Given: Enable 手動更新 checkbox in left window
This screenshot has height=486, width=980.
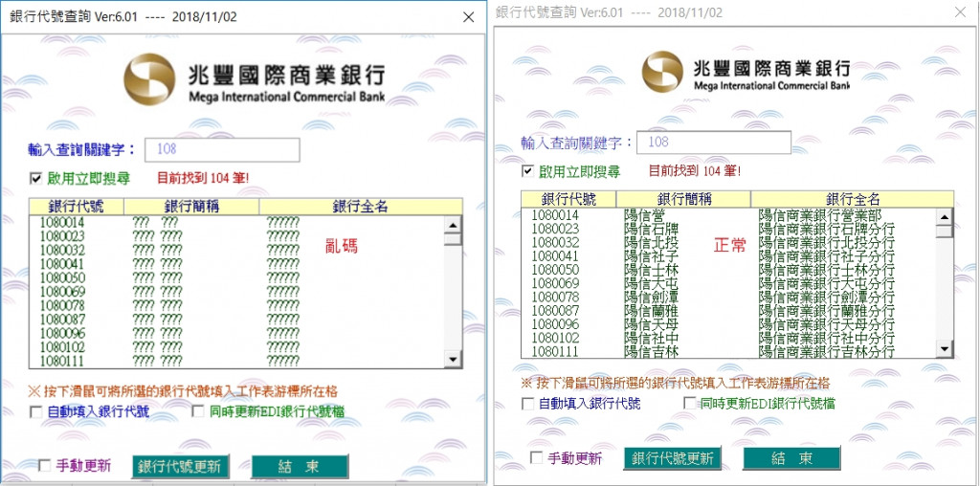Looking at the screenshot, I should [44, 466].
